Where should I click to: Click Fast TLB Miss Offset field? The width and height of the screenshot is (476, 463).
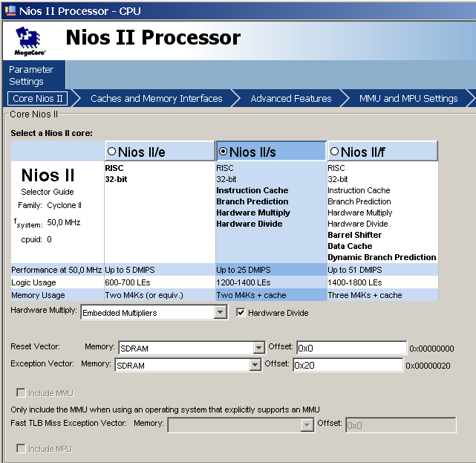[x=401, y=425]
